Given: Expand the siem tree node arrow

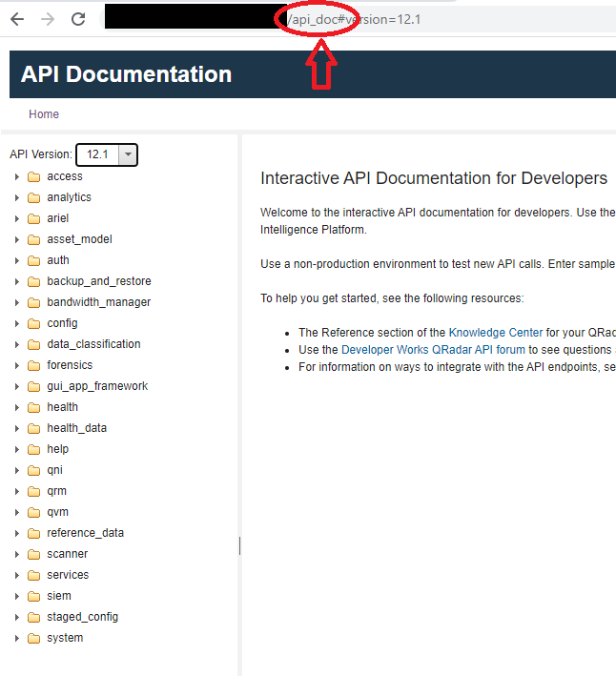Looking at the screenshot, I should coord(17,596).
